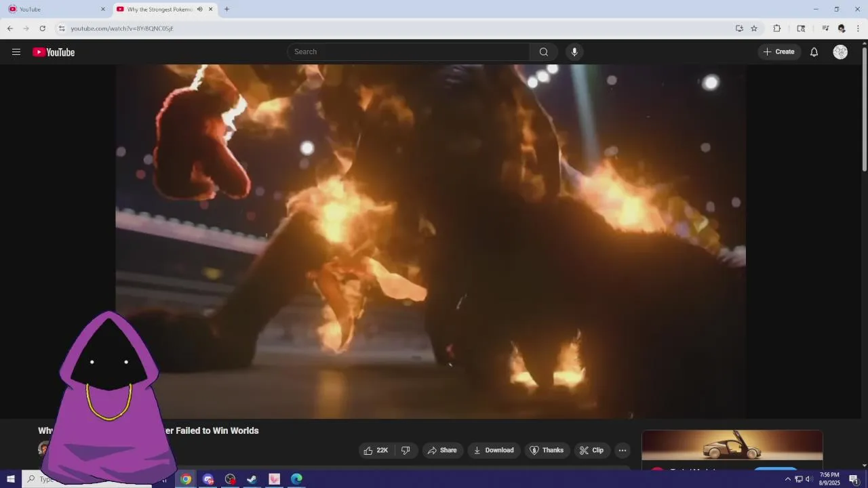
Task: Open Chrome from the taskbar
Action: click(x=186, y=479)
